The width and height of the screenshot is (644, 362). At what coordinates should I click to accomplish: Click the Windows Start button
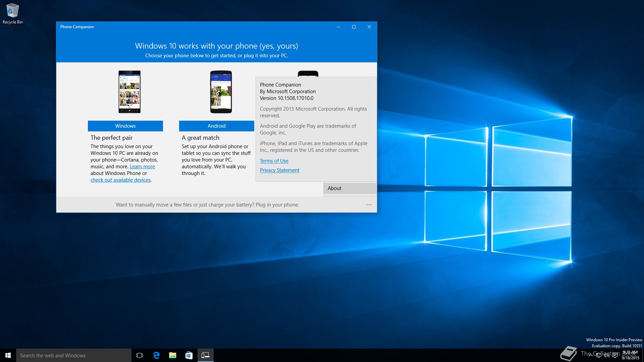(x=8, y=355)
